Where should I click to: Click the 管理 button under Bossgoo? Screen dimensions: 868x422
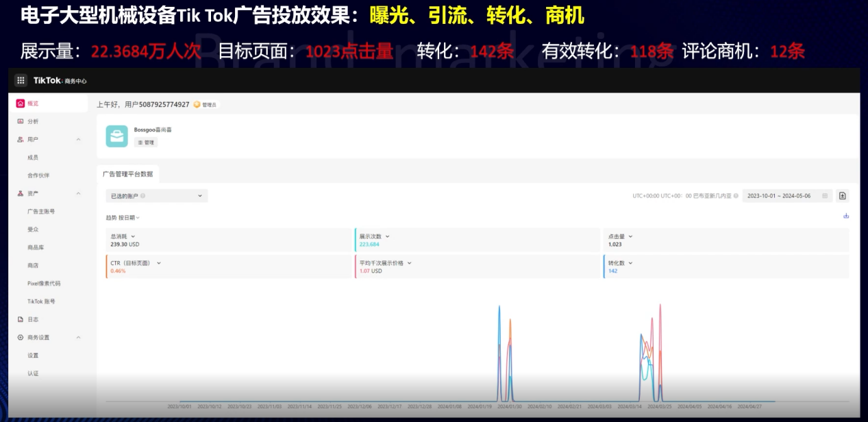pyautogui.click(x=146, y=142)
